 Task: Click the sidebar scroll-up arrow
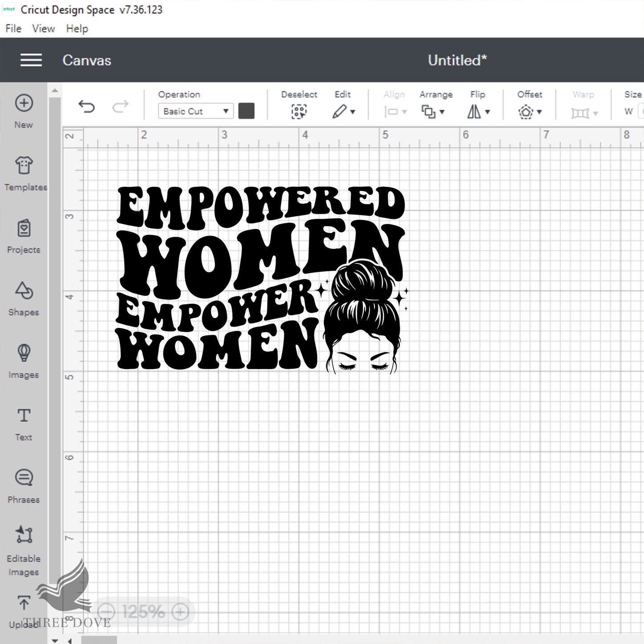(x=54, y=90)
